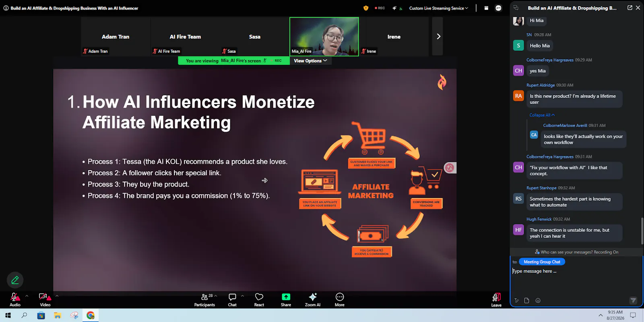
Task: Open audio options caret next to Audio
Action: 27,296
